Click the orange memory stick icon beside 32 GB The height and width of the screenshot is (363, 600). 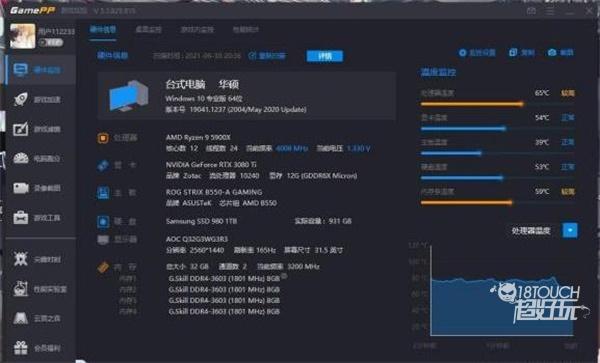[x=103, y=267]
